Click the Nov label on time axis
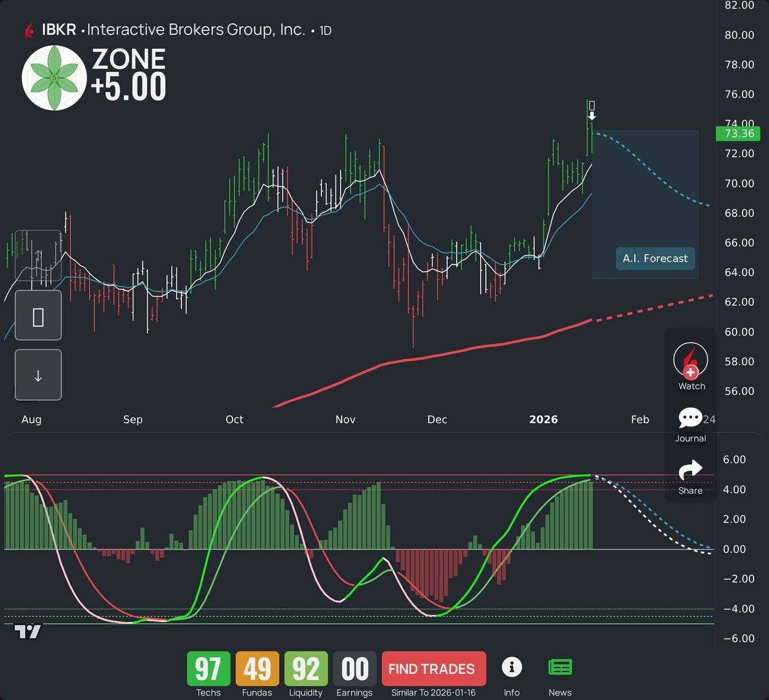This screenshot has height=700, width=769. point(345,419)
